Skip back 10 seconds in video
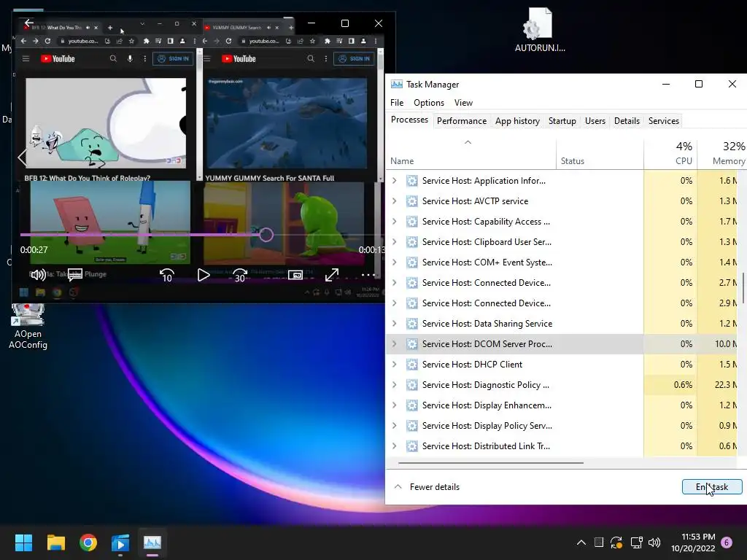Image resolution: width=747 pixels, height=560 pixels. (167, 275)
